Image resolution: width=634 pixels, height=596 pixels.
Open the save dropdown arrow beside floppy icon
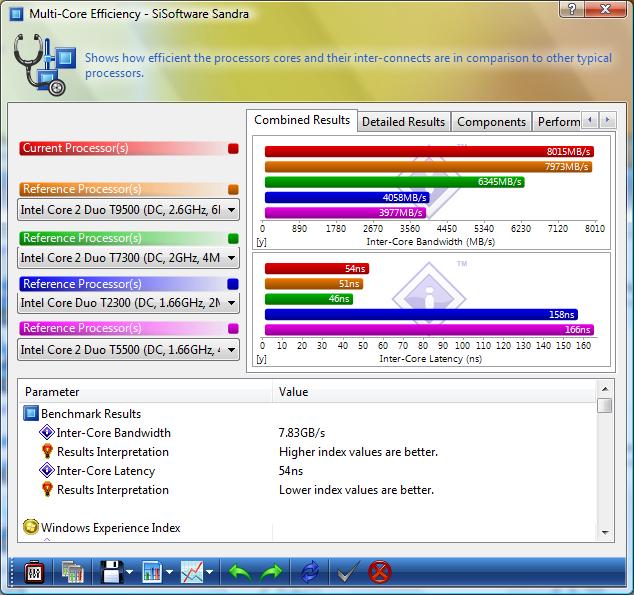(129, 572)
